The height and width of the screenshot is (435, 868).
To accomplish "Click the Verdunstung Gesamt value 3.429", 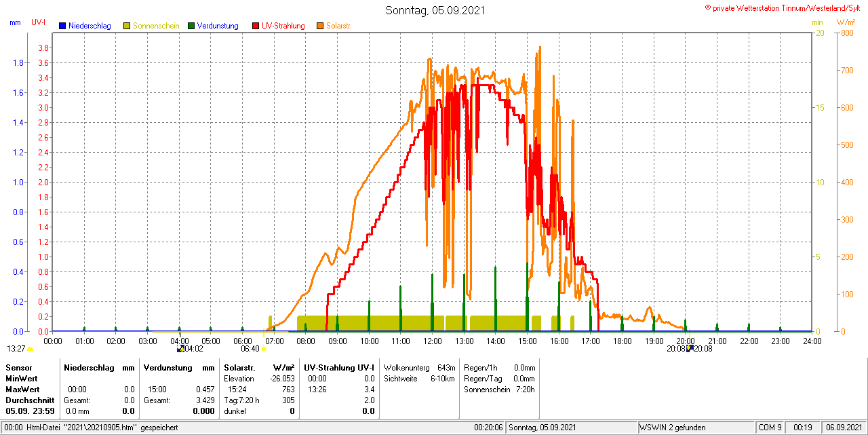I will pos(205,400).
